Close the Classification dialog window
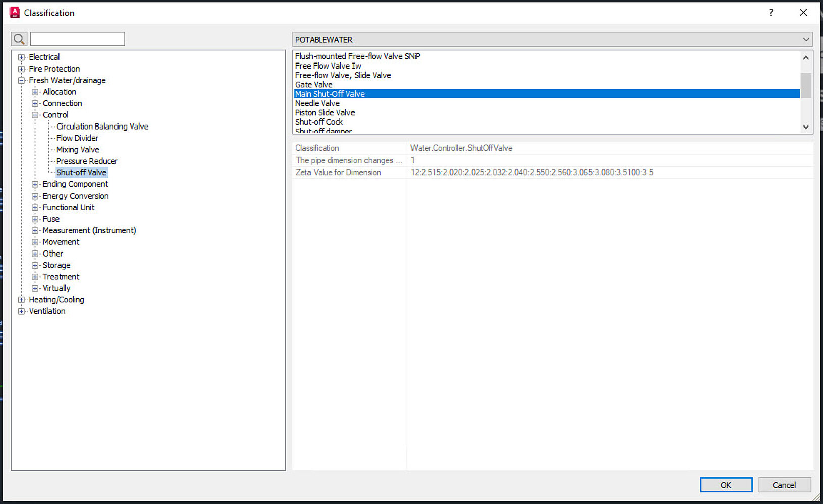The image size is (823, 504). [x=803, y=13]
